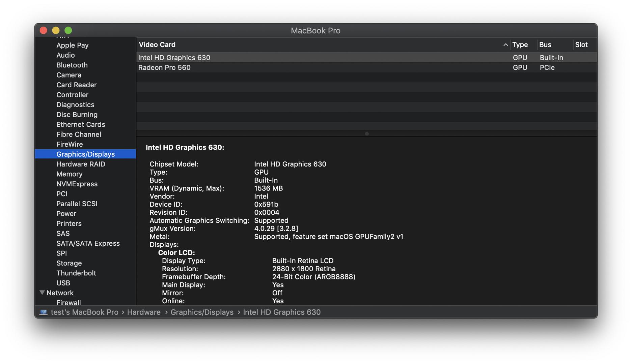
Task: Click Graphics/Displays in the path bar
Action: point(202,312)
